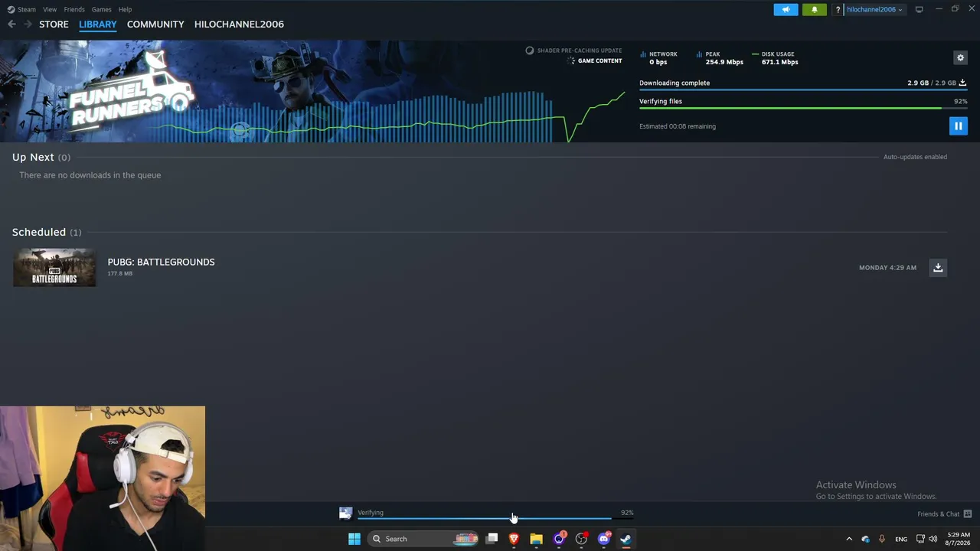Open the View menu
Viewport: 980px width, 551px height.
click(50, 9)
